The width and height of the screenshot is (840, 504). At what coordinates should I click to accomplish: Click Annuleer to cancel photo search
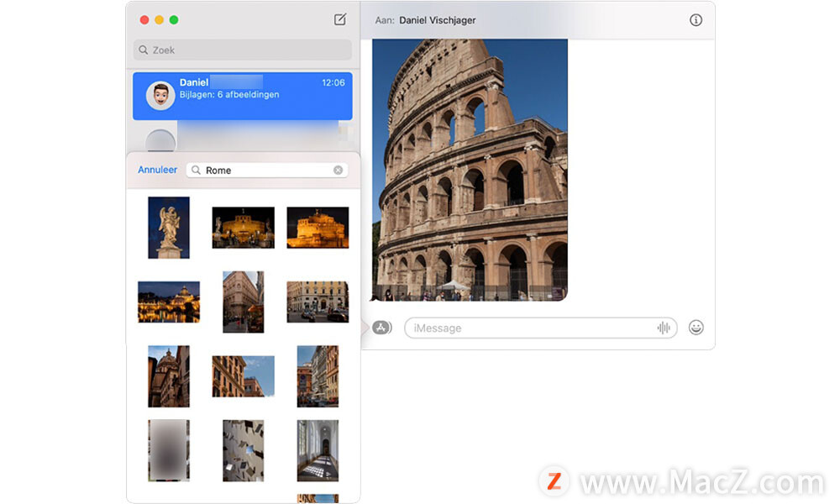[x=158, y=170]
